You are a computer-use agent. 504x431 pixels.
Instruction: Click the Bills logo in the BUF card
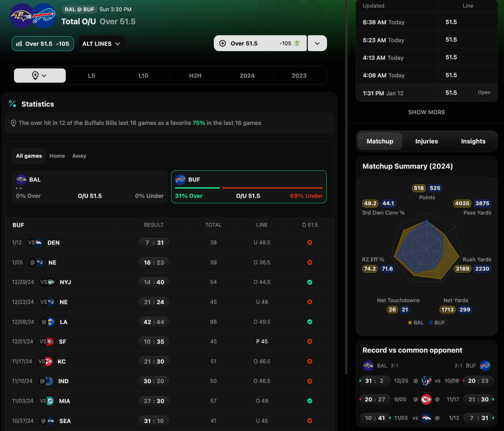180,180
